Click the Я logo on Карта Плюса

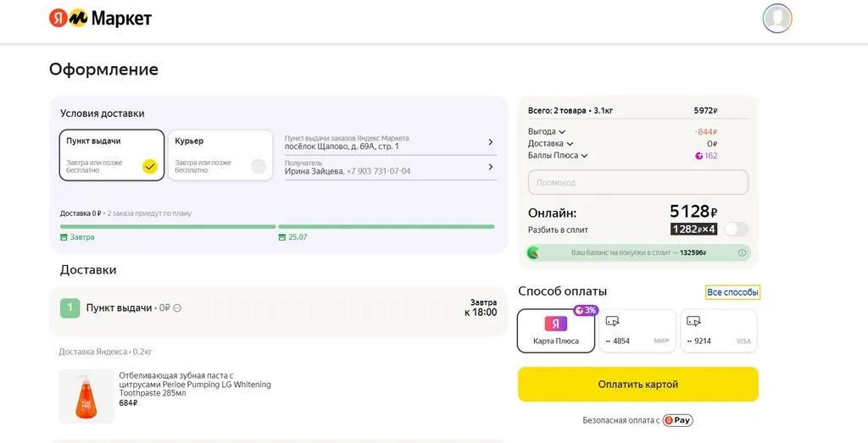[x=556, y=324]
